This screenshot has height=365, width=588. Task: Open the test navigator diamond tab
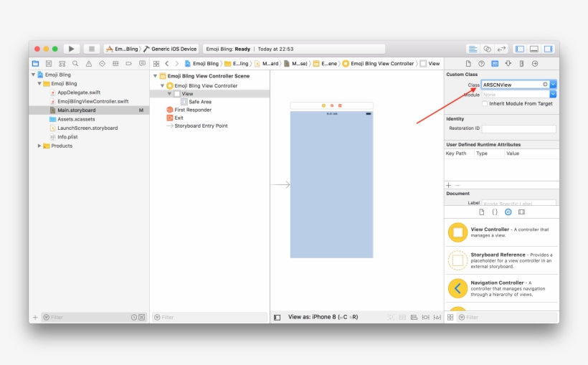click(x=102, y=63)
